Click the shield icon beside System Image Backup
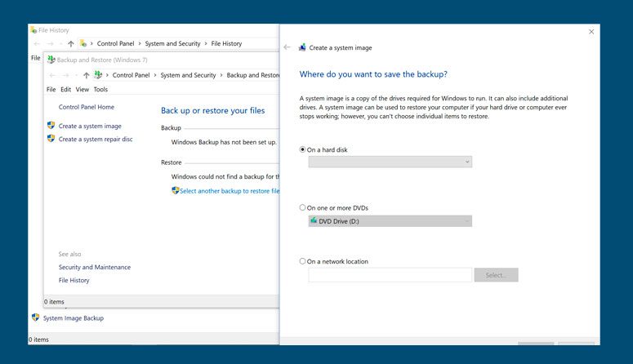The width and height of the screenshot is (633, 364). pyautogui.click(x=35, y=317)
